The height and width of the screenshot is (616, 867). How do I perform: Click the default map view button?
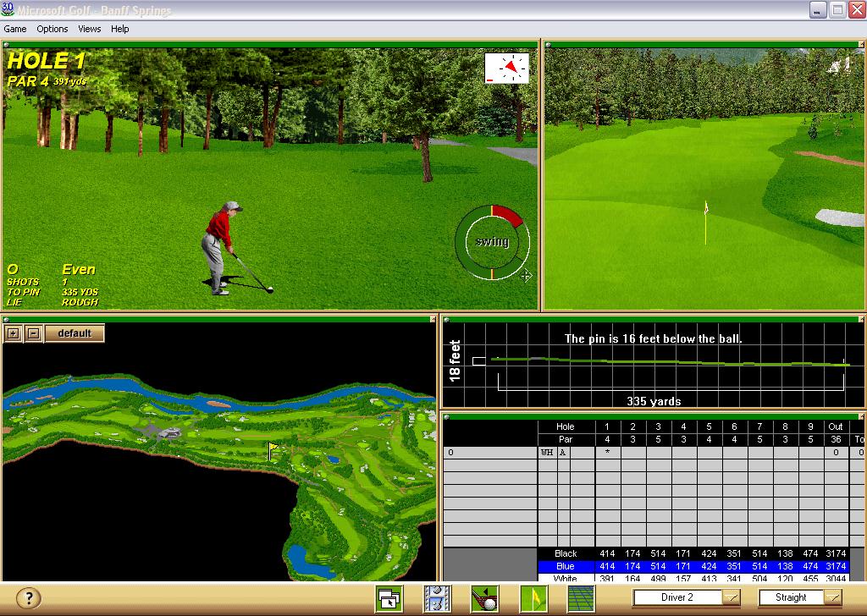[75, 333]
